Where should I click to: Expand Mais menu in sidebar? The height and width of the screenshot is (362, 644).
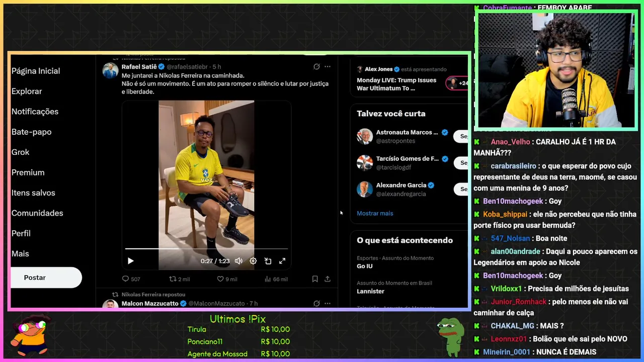point(20,254)
